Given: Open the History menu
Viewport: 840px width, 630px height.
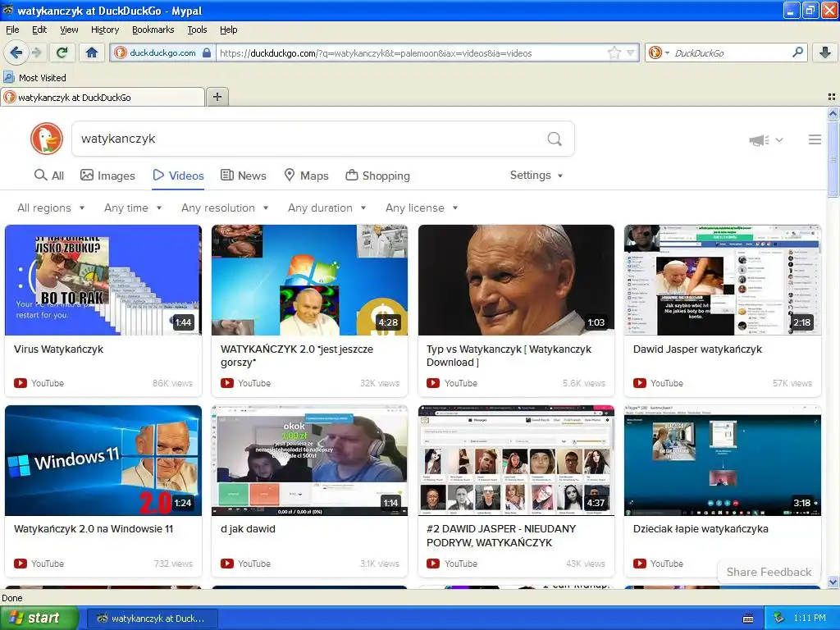Looking at the screenshot, I should click(105, 30).
